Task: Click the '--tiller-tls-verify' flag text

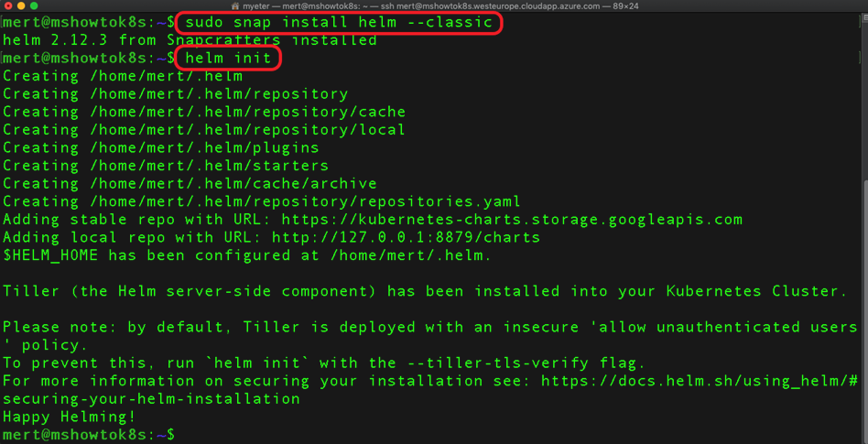Action: [498, 363]
